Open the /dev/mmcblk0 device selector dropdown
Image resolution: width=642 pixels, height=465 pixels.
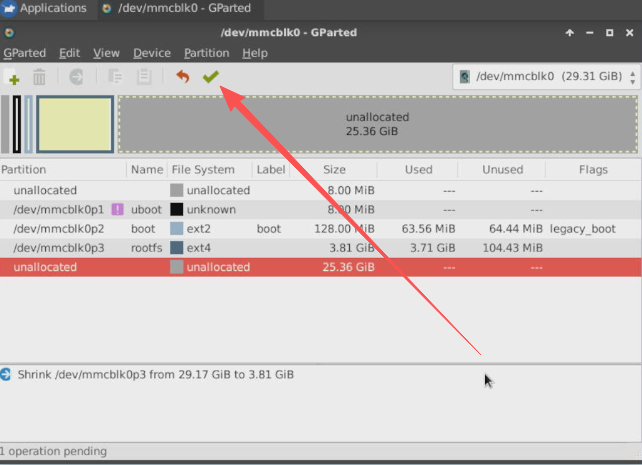[x=547, y=77]
